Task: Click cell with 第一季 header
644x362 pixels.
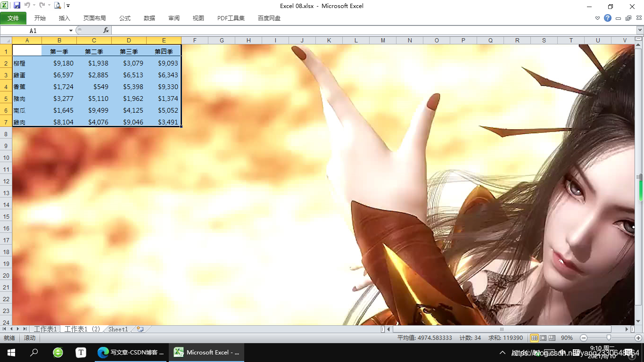Action: pos(59,51)
